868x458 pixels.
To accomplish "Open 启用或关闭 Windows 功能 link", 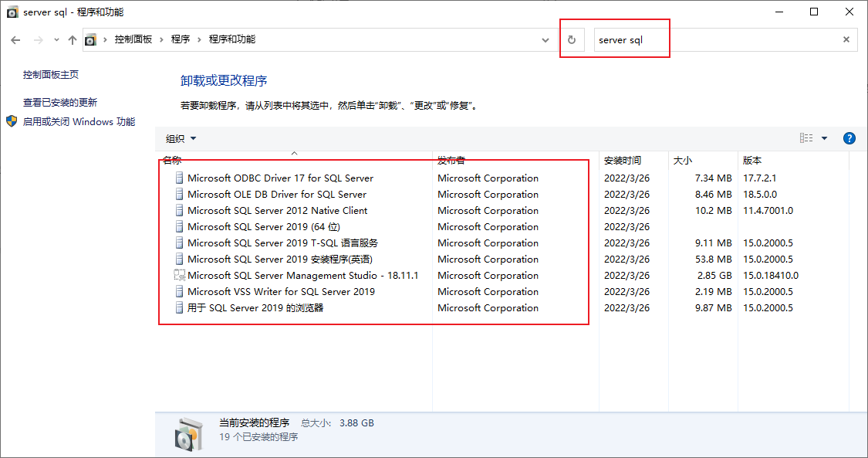I will click(79, 122).
